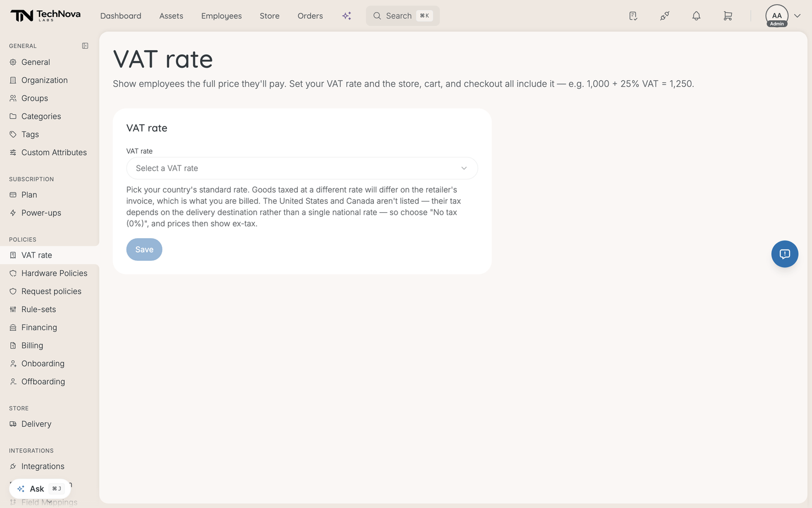Click the General gear icon

point(13,62)
